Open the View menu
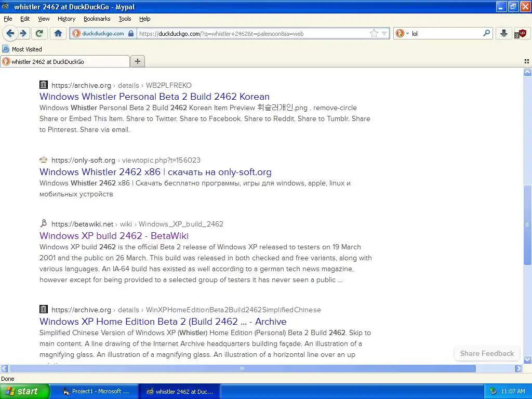 (44, 19)
